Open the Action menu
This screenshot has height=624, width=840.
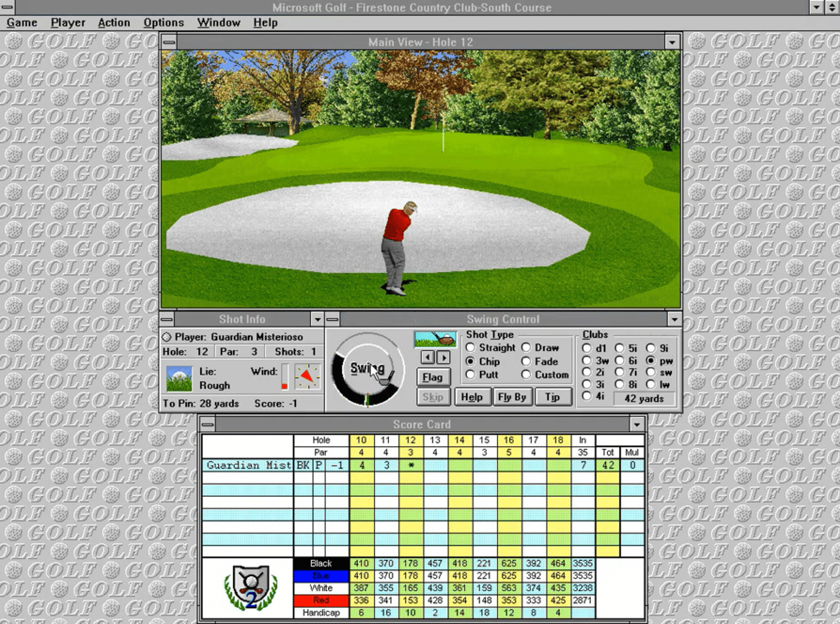coord(114,23)
